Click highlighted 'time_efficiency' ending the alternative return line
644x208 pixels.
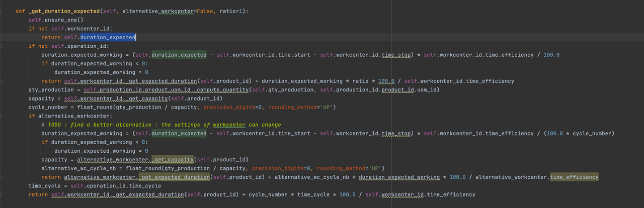pyautogui.click(x=574, y=177)
